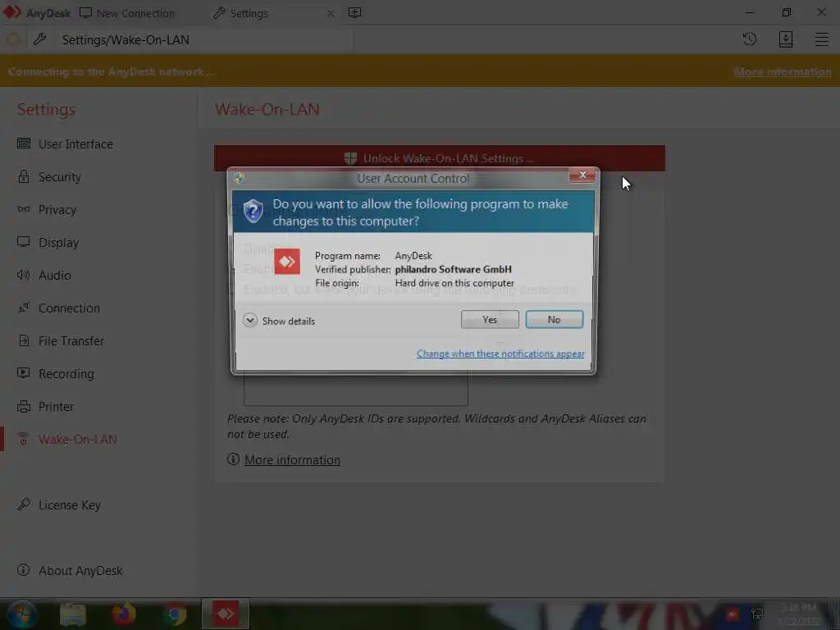840x630 pixels.
Task: Click the User Interface sidebar icon
Action: 24,143
